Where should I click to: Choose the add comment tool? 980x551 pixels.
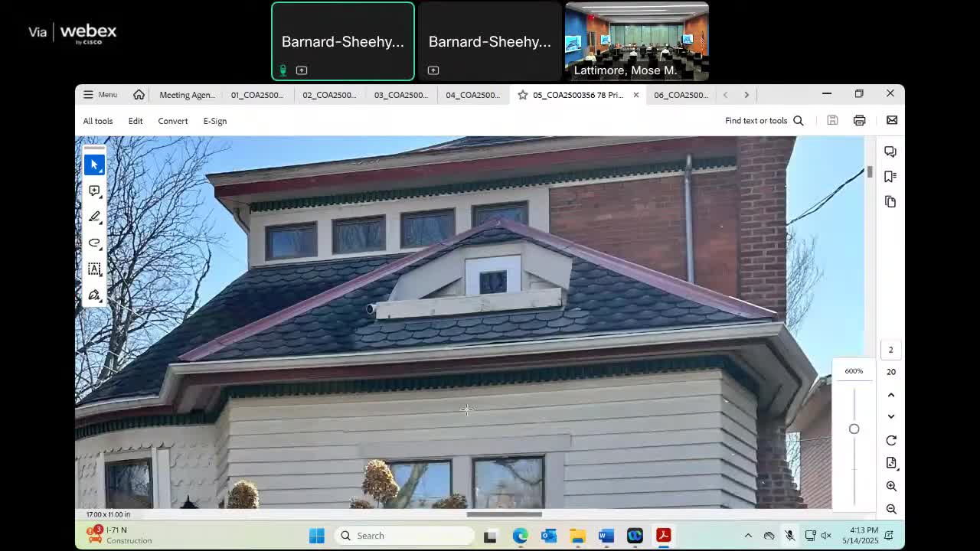[x=94, y=191]
